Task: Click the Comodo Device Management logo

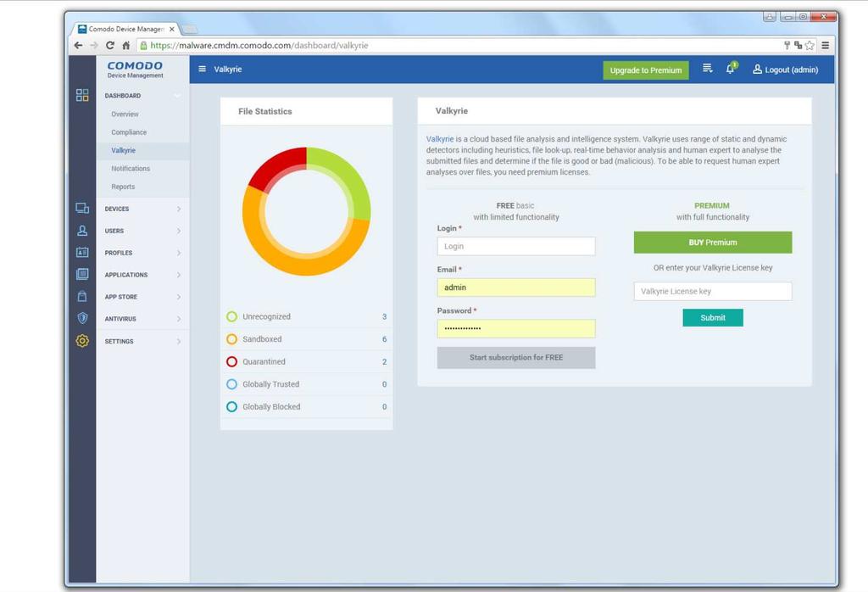Action: [135, 70]
